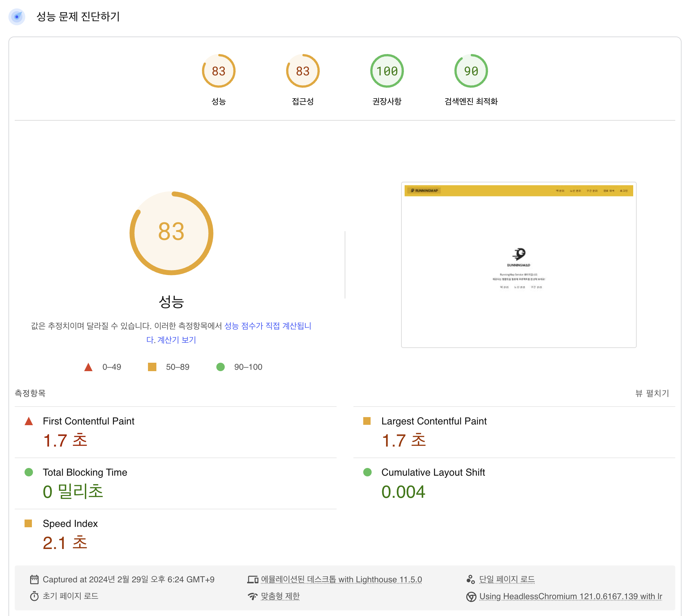Viewport: 690px width, 616px height.
Task: Select the 접근성 score gauge showing 83
Action: (x=303, y=71)
